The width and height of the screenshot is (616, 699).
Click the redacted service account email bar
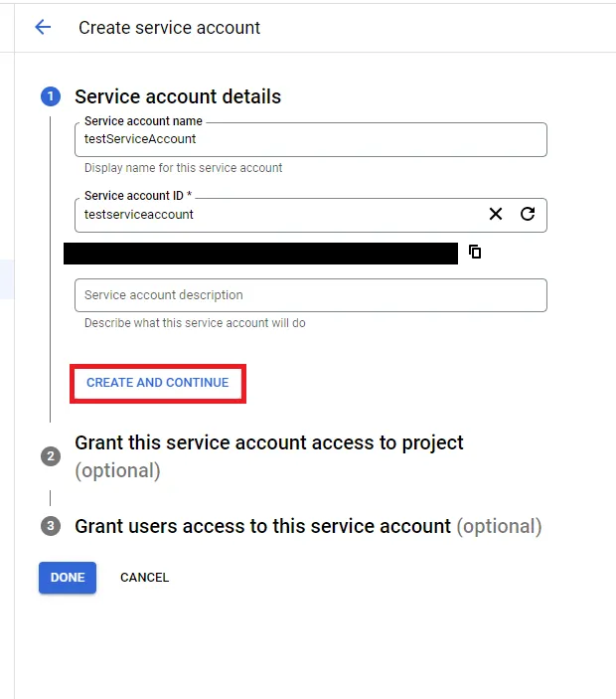(x=260, y=254)
